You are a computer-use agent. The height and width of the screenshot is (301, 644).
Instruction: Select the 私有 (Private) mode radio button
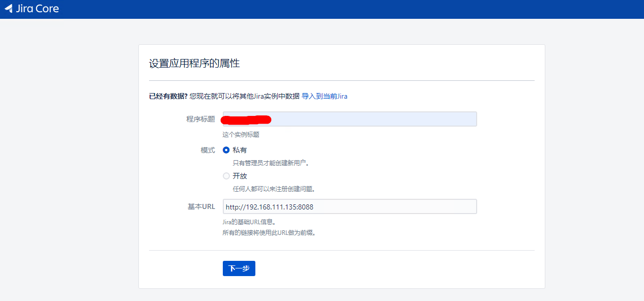pos(226,149)
